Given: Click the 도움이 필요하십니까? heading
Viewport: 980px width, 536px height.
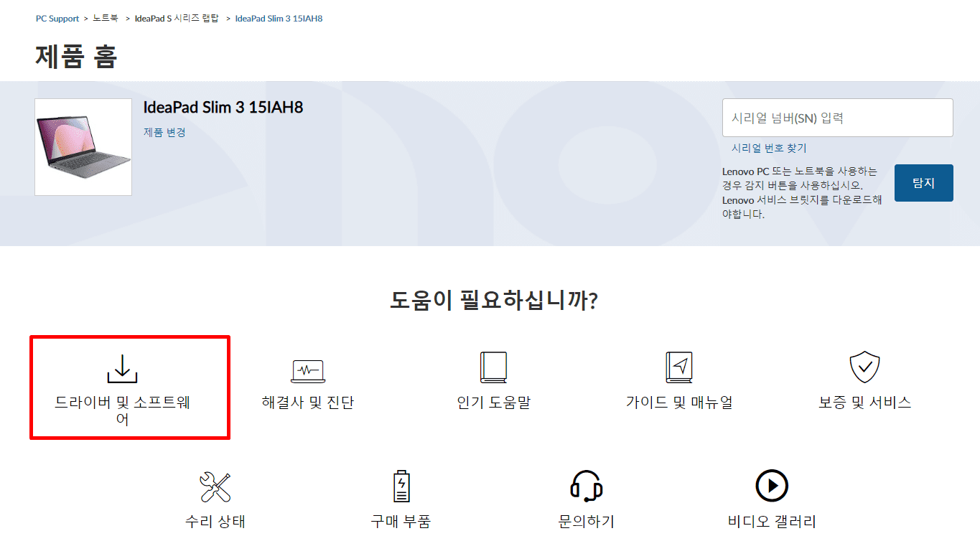Looking at the screenshot, I should pyautogui.click(x=494, y=300).
